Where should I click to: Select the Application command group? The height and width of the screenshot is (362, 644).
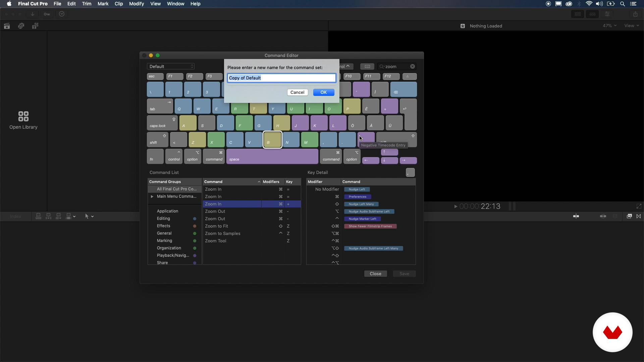(167, 211)
